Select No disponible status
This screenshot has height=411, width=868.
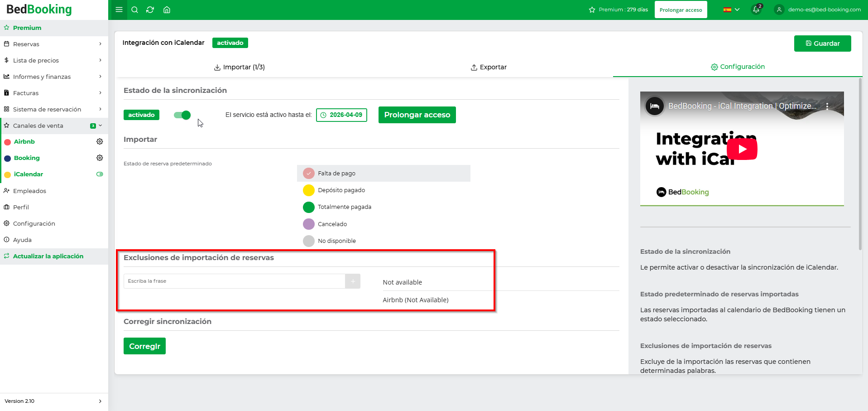pyautogui.click(x=384, y=241)
